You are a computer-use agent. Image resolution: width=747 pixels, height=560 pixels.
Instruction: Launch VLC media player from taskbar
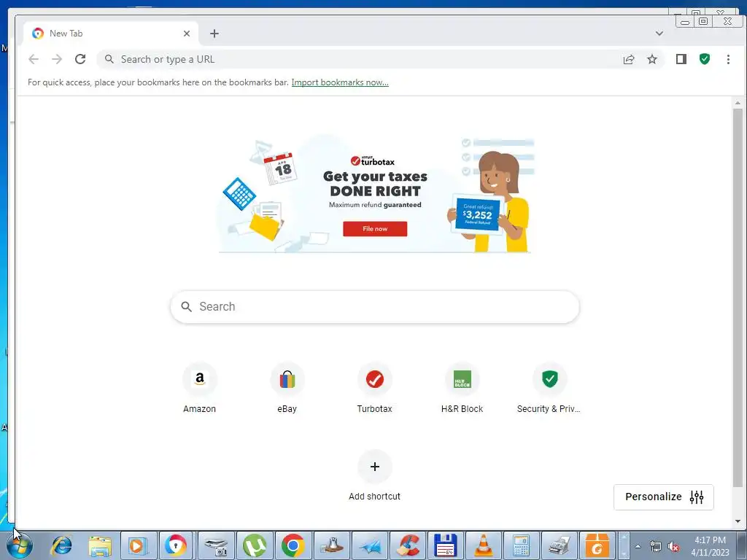point(483,545)
